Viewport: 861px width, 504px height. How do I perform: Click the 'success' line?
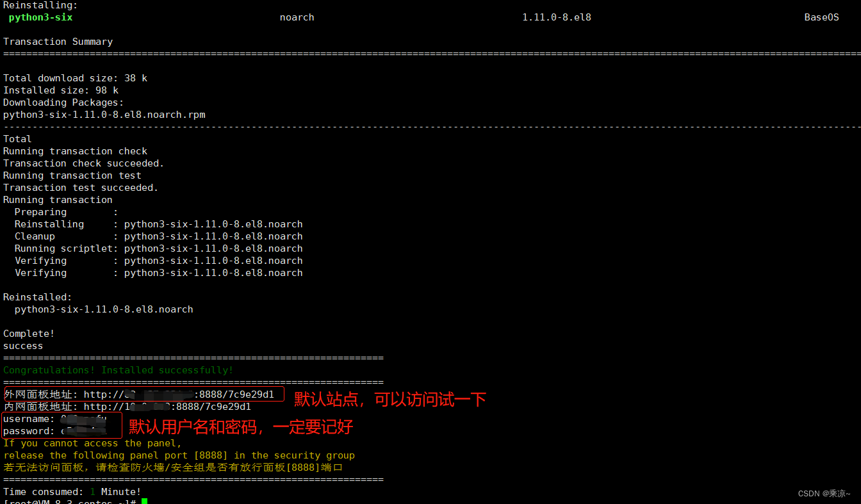point(23,346)
